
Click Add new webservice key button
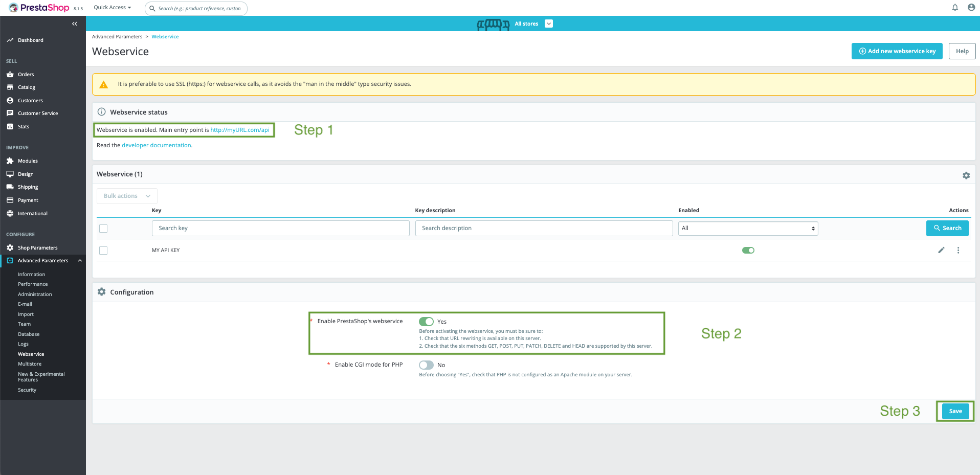pyautogui.click(x=897, y=51)
